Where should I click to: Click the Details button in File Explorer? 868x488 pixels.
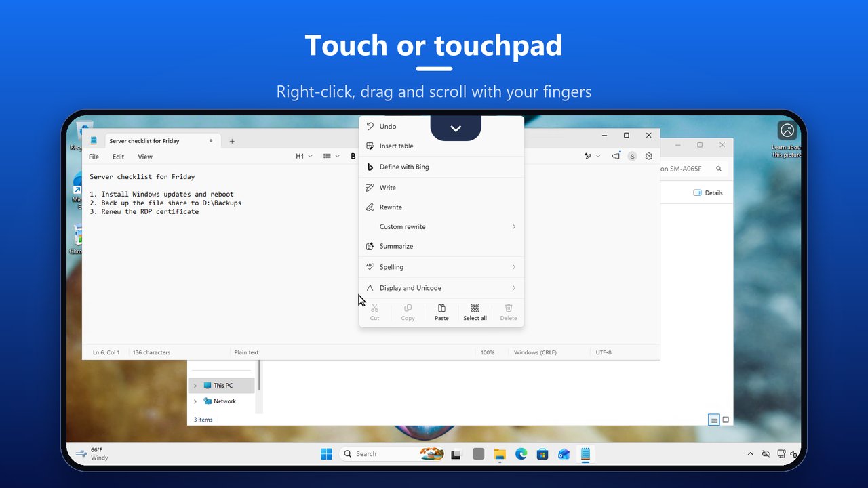coord(708,193)
